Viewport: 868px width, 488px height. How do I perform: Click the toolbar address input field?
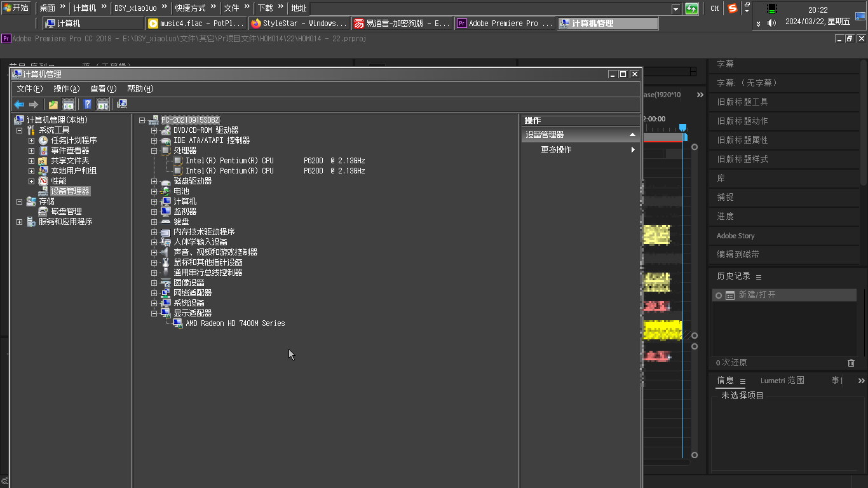coord(491,8)
